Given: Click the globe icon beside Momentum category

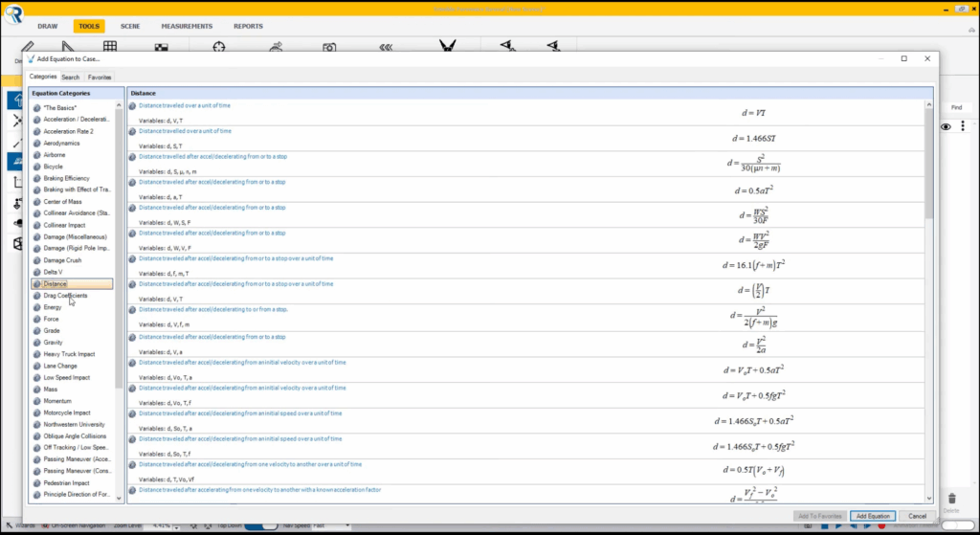Looking at the screenshot, I should [36, 401].
